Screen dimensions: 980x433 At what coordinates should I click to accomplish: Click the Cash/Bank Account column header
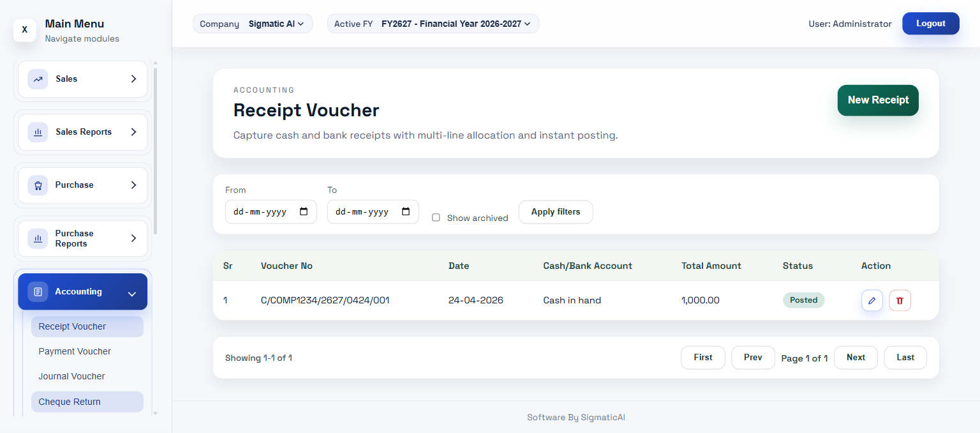click(588, 266)
